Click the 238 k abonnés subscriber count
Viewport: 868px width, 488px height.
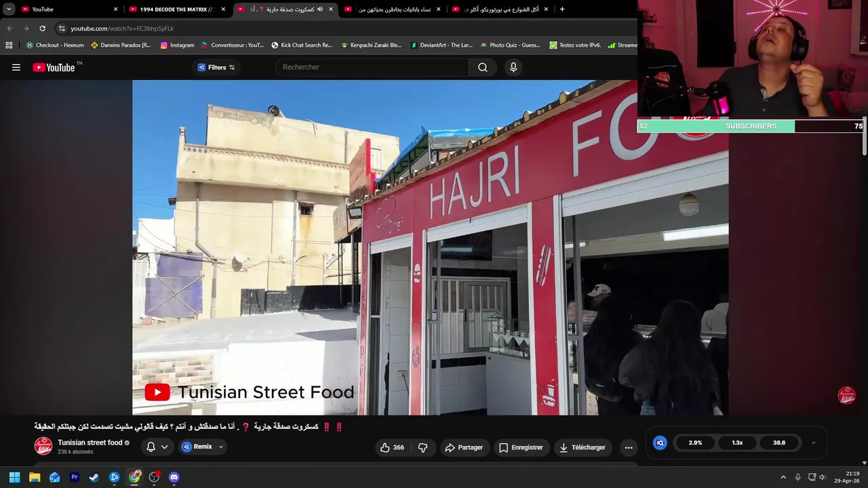coord(75,452)
